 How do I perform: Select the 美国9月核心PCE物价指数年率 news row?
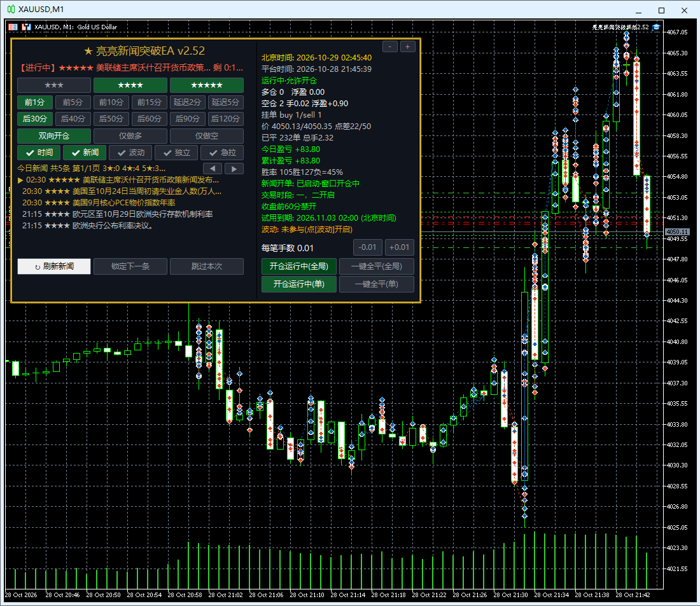coord(99,203)
